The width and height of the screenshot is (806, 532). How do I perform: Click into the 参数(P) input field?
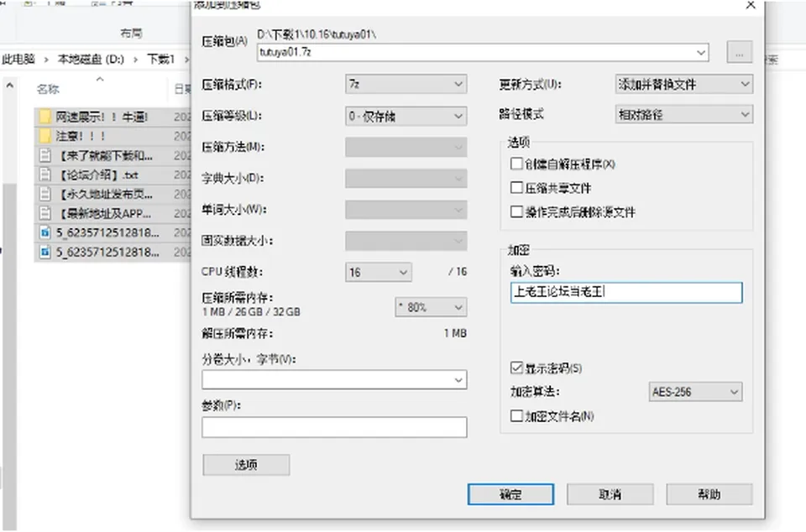335,427
